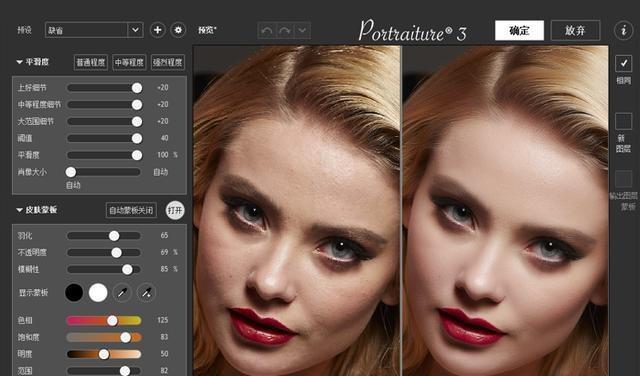Click the 色相 value 125
The width and height of the screenshot is (640, 376).
tap(162, 320)
